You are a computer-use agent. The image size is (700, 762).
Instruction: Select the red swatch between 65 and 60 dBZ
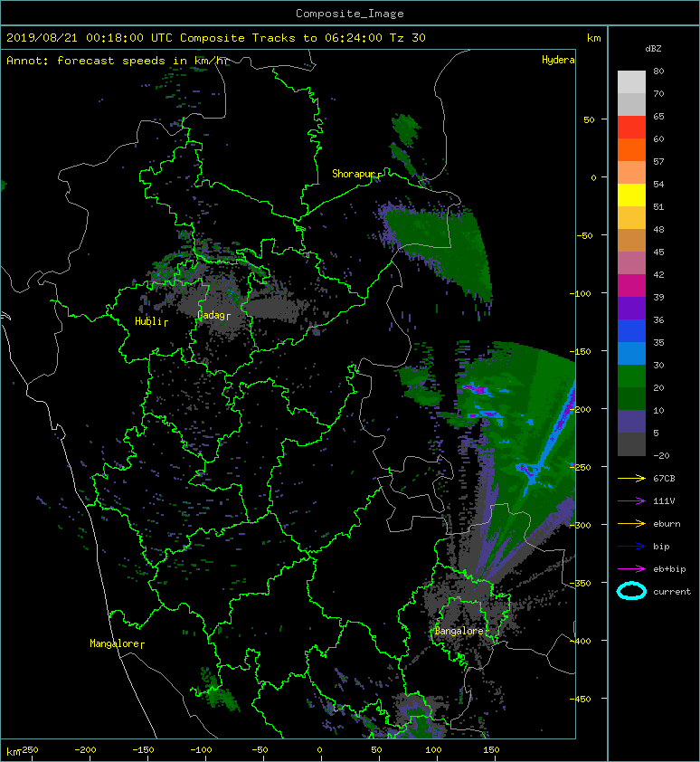tap(631, 128)
